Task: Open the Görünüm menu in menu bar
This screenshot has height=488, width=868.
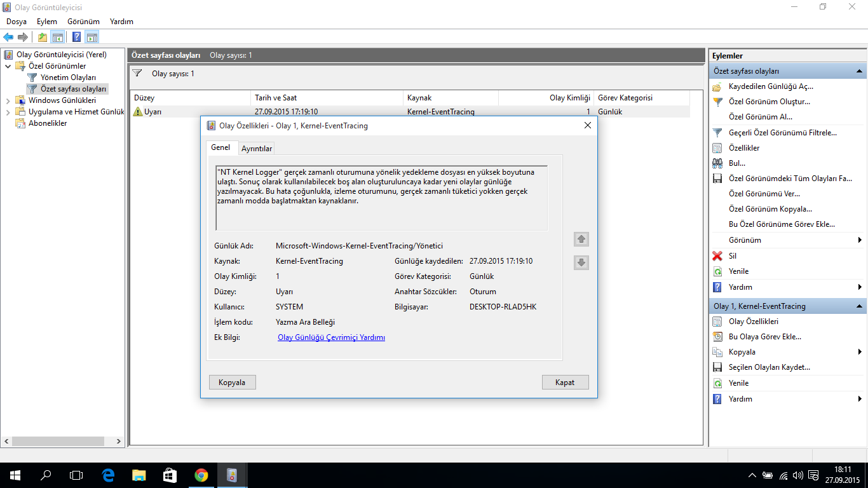Action: coord(83,22)
